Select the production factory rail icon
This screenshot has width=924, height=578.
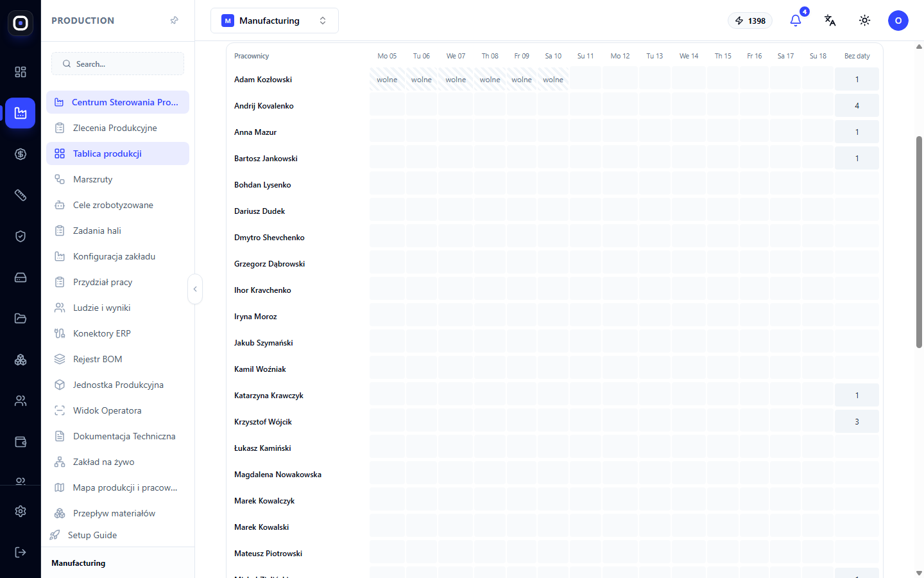click(x=21, y=113)
